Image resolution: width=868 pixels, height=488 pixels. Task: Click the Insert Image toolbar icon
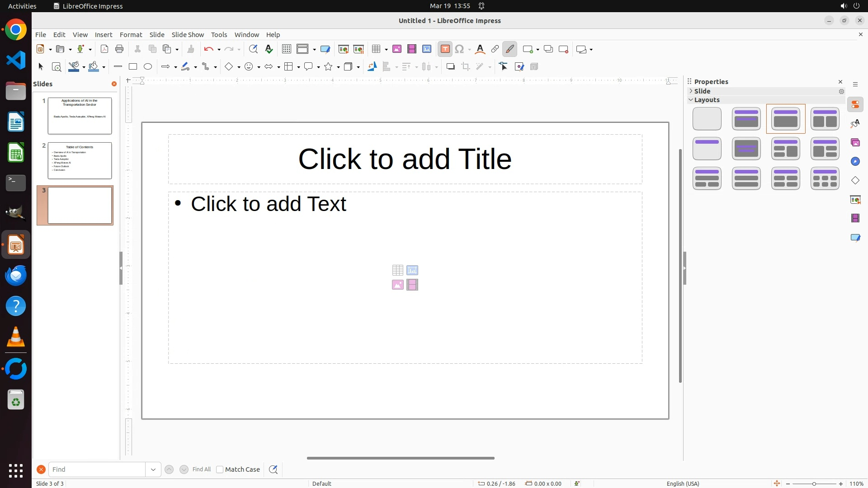tap(397, 49)
